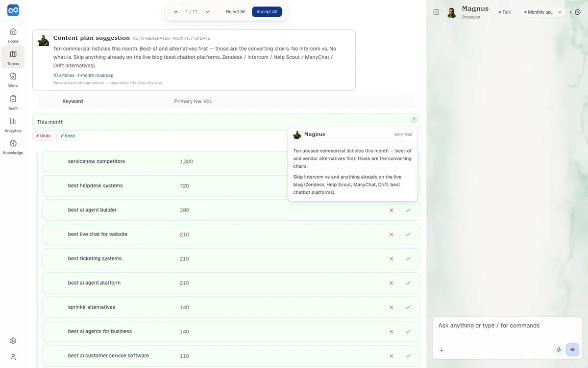Click the infinity app logo
Viewport: 588px width, 368px height.
pos(13,11)
